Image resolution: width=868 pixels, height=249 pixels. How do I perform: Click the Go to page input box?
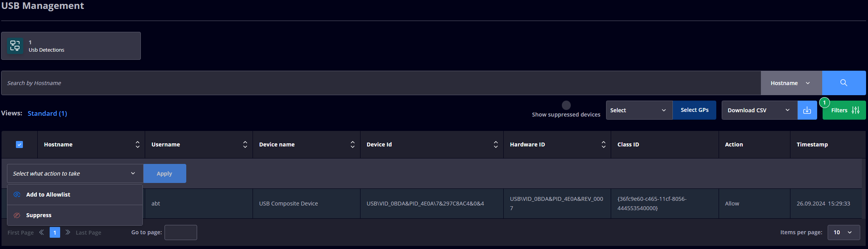(181, 232)
